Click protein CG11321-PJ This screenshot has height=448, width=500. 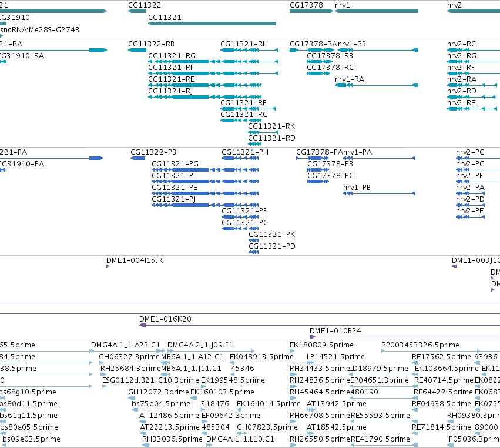173,199
